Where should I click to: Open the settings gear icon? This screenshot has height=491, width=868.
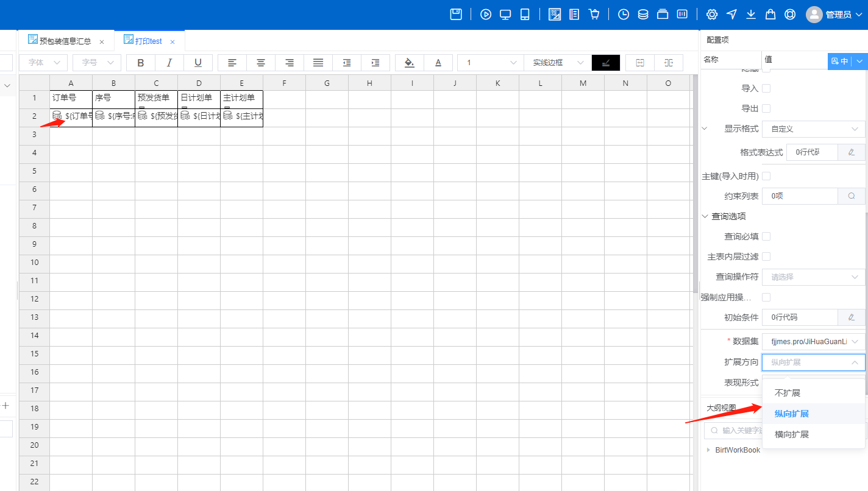(712, 15)
